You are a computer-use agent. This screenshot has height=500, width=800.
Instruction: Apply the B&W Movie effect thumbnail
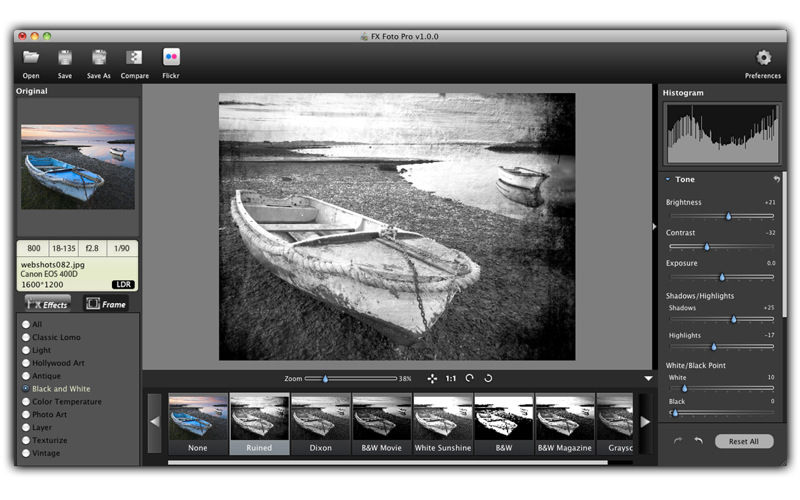point(382,423)
